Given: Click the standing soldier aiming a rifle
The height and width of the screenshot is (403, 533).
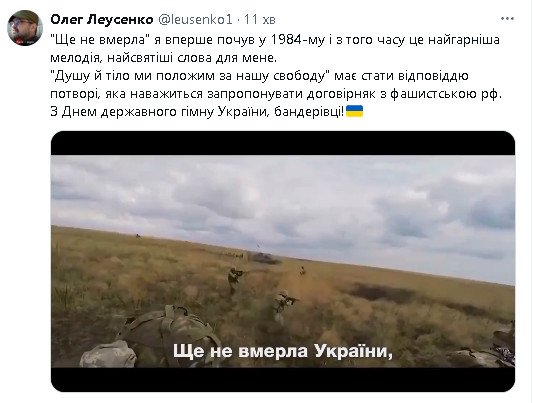Looking at the screenshot, I should [x=235, y=279].
